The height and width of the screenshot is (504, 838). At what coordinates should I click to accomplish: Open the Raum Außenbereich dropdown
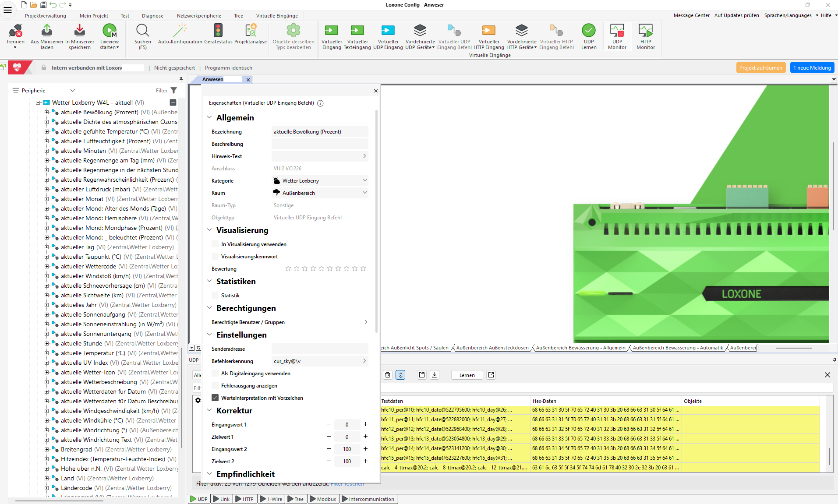[320, 193]
